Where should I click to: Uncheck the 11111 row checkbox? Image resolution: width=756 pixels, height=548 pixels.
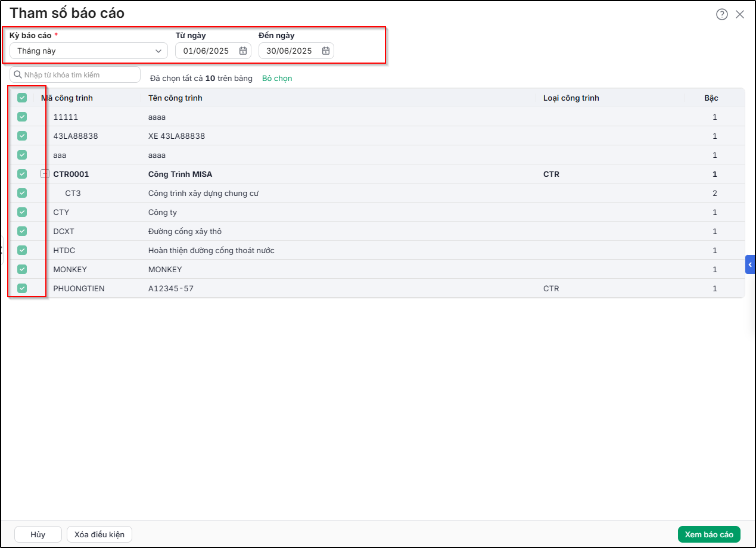click(22, 117)
